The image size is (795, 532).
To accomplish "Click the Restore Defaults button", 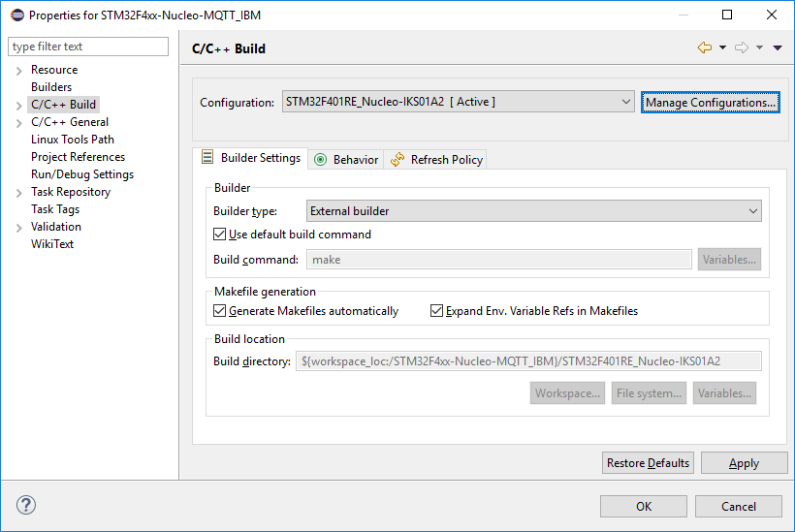I will pos(648,463).
